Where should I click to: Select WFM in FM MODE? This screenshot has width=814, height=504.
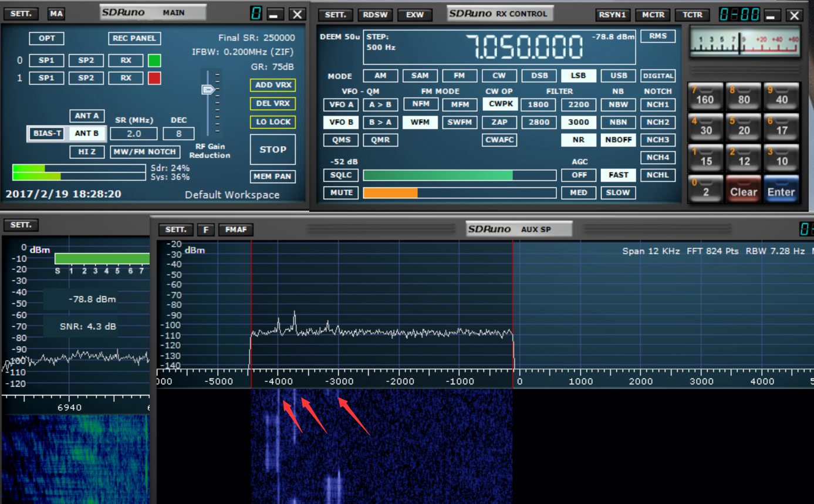point(420,122)
